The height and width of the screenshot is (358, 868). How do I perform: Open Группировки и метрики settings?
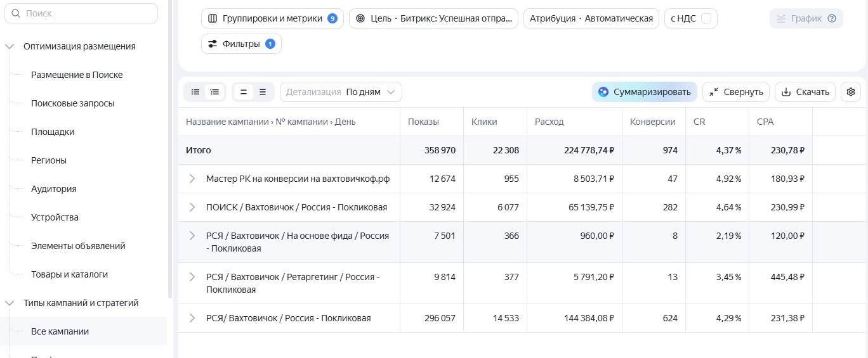[272, 18]
